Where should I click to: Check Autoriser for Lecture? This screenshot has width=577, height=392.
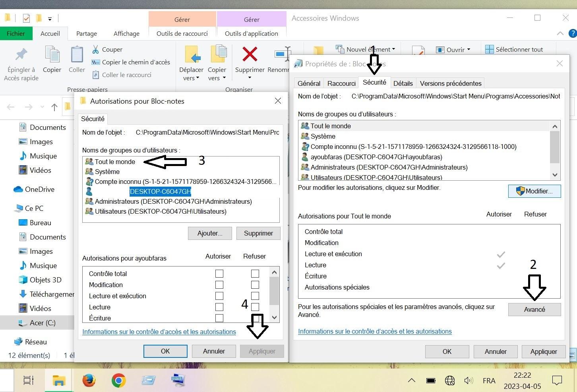(219, 307)
